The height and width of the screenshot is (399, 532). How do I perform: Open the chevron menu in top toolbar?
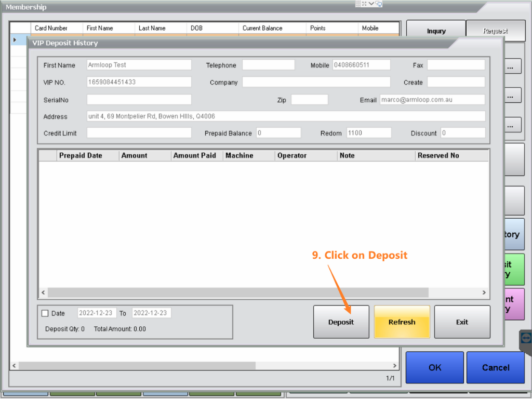pos(371,4)
